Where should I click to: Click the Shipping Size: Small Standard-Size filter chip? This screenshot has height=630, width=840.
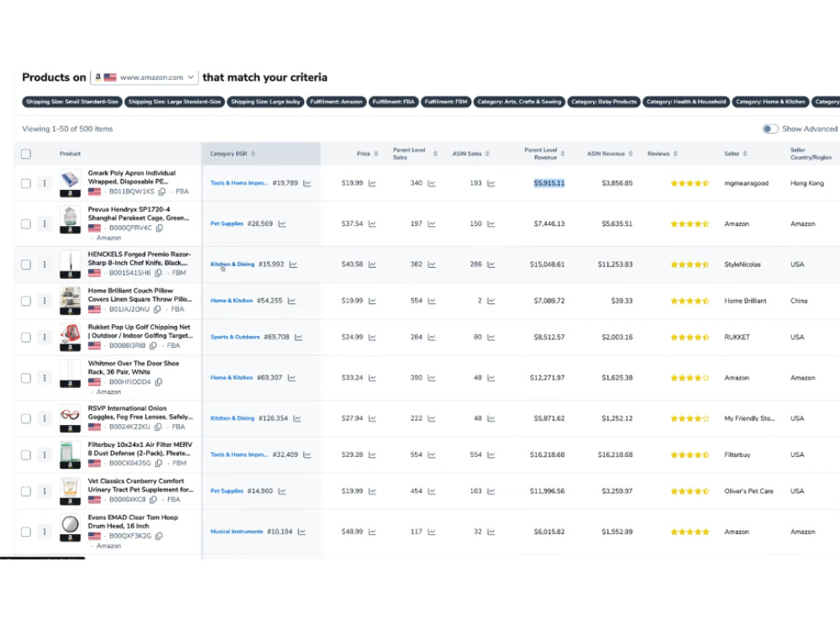coord(72,102)
